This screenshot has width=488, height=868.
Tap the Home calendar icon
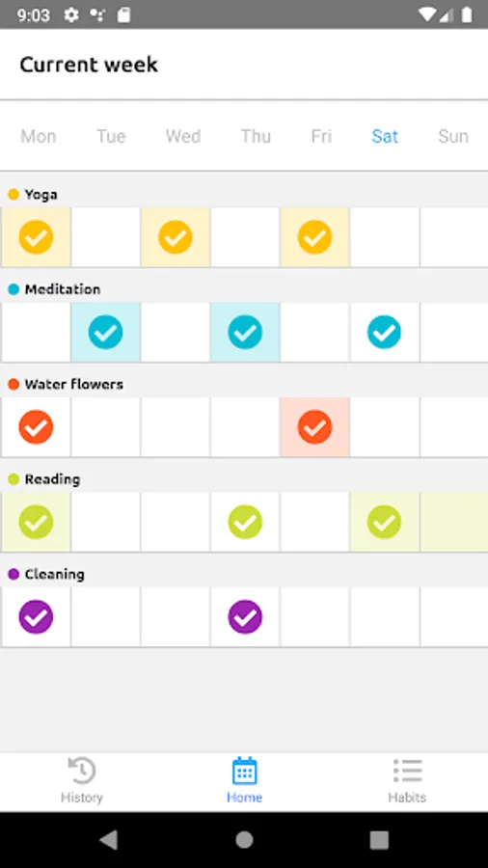244,771
